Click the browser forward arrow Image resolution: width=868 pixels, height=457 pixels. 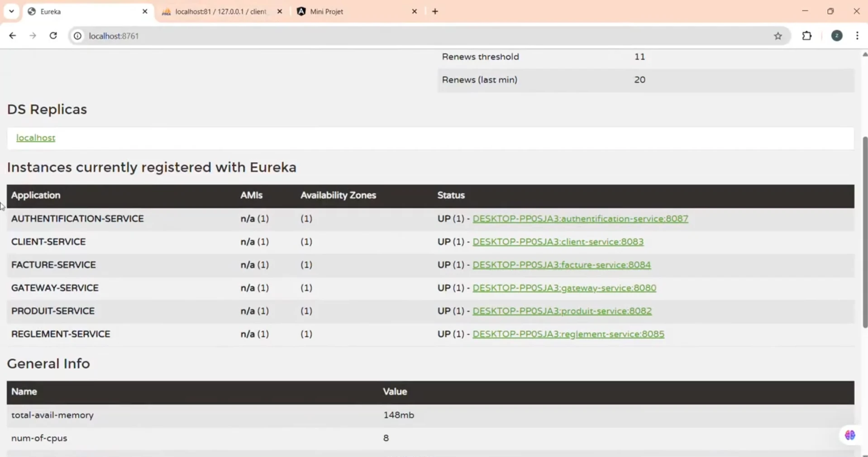click(33, 36)
